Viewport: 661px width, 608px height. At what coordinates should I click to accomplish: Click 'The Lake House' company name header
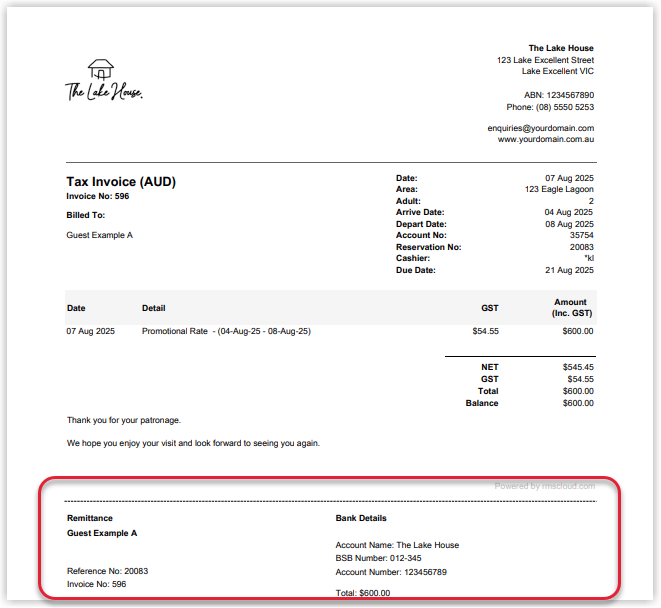pos(561,48)
